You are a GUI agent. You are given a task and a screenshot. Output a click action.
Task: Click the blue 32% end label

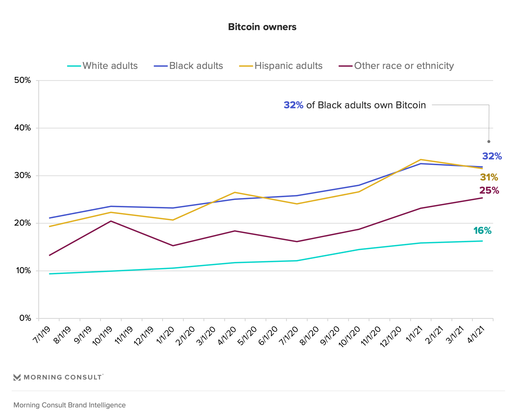(492, 156)
